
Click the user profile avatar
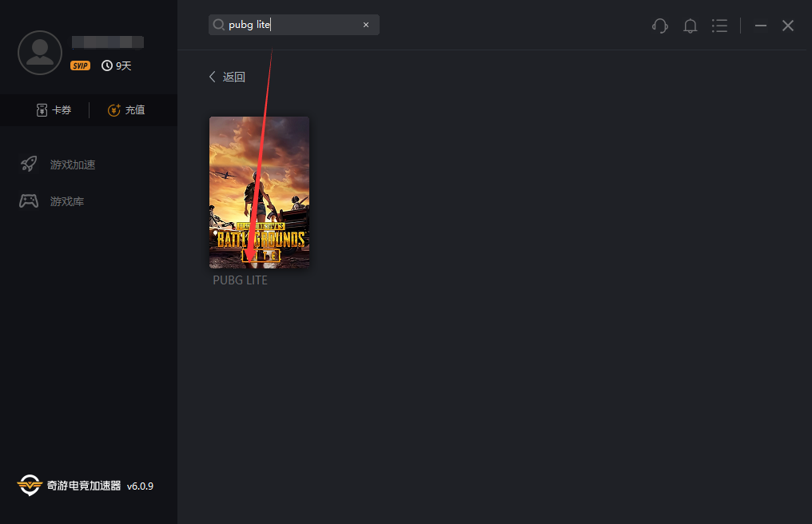click(x=40, y=53)
